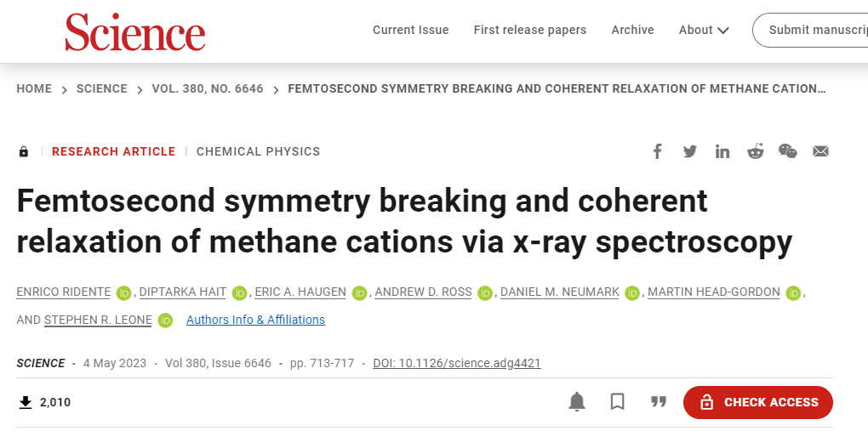Image resolution: width=868 pixels, height=431 pixels.
Task: Email article using envelope icon
Action: point(820,151)
